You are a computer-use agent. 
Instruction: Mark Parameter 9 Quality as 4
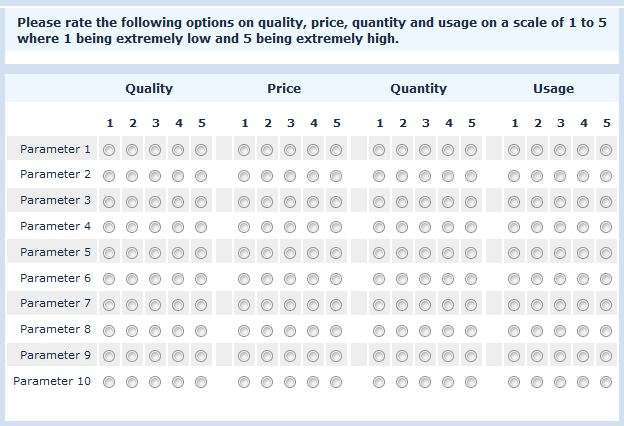tap(178, 356)
